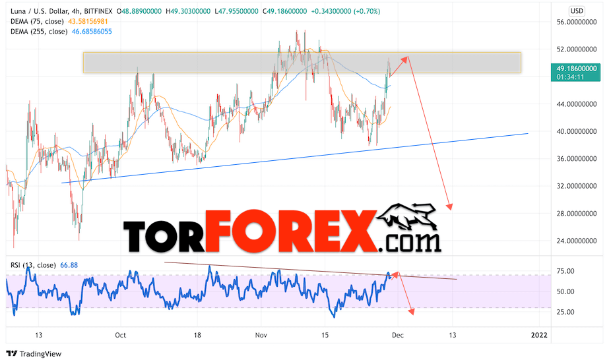
Task: Click the open price value O48.88900000
Action: [139, 11]
